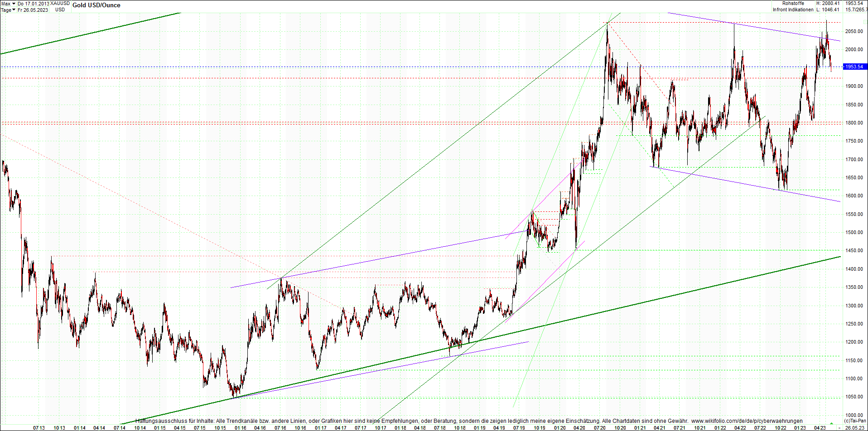Screen dimensions: 868x431
Task: Open the Max time range dropdown
Action: click(x=8, y=4)
